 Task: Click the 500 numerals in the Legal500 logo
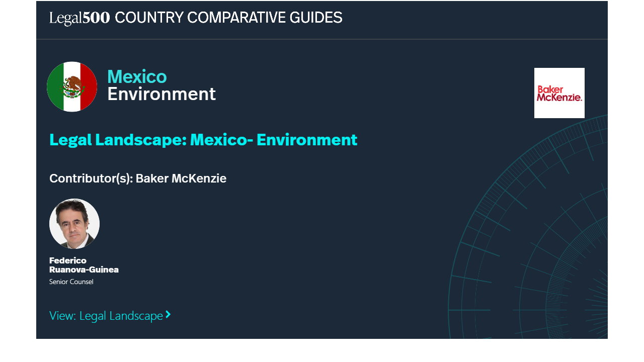tap(96, 18)
